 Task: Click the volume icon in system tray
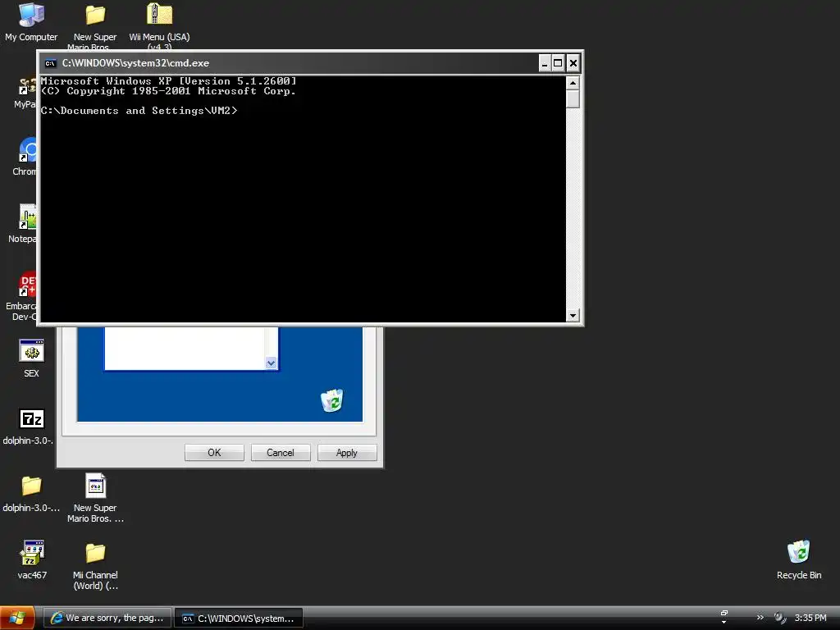(779, 618)
